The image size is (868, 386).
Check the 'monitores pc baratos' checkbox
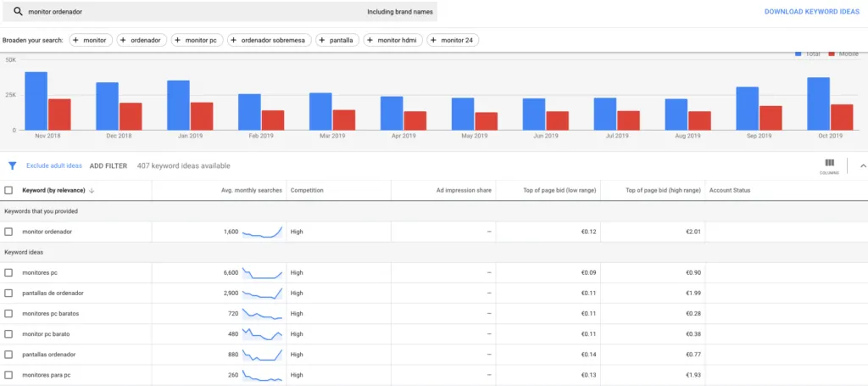pos(8,313)
